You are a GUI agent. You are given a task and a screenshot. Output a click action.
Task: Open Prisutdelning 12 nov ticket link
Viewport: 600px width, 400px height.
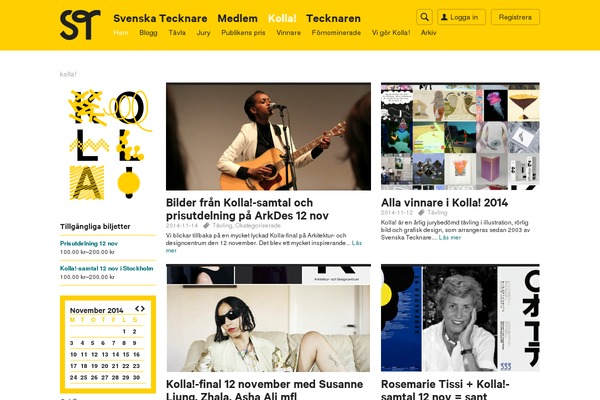point(89,243)
